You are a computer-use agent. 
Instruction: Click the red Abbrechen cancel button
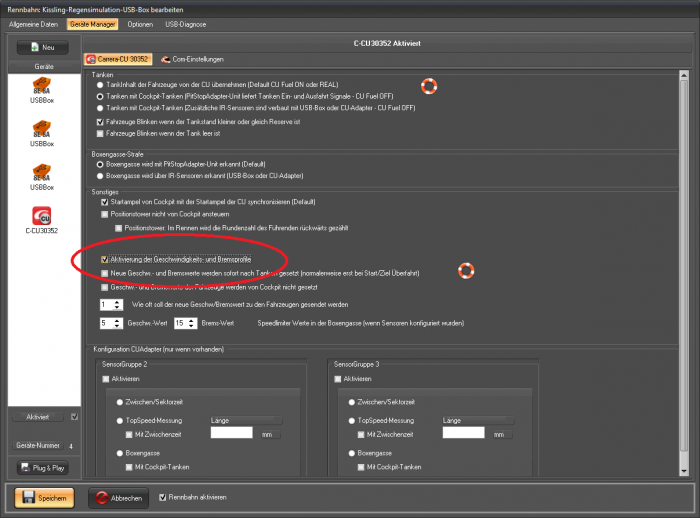119,497
